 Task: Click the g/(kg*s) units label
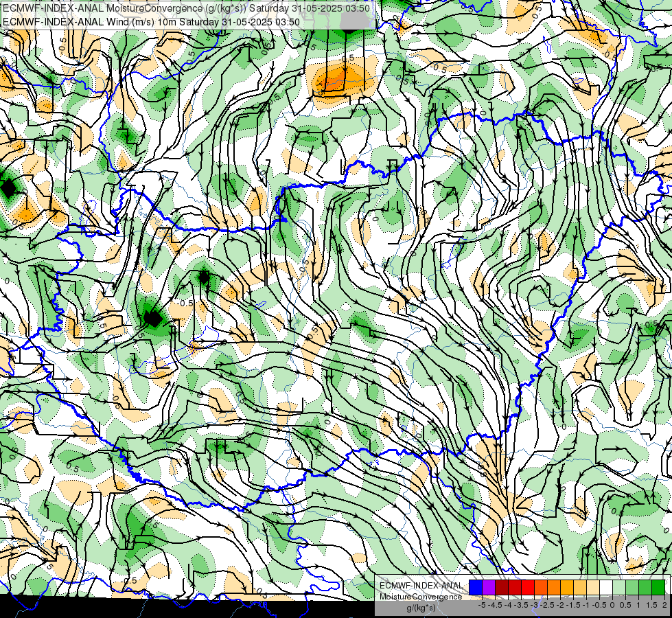(x=421, y=608)
